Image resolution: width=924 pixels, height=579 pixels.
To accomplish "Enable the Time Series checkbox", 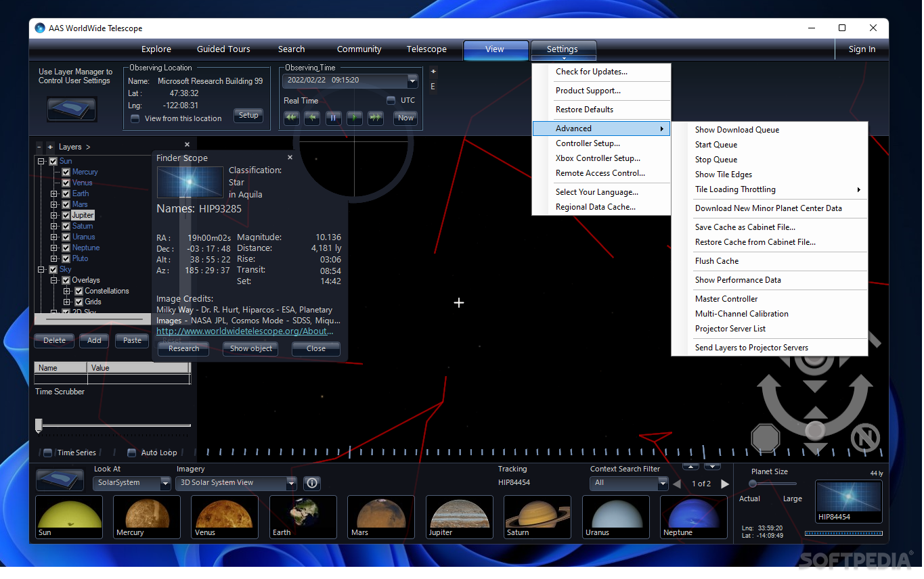I will [x=47, y=453].
